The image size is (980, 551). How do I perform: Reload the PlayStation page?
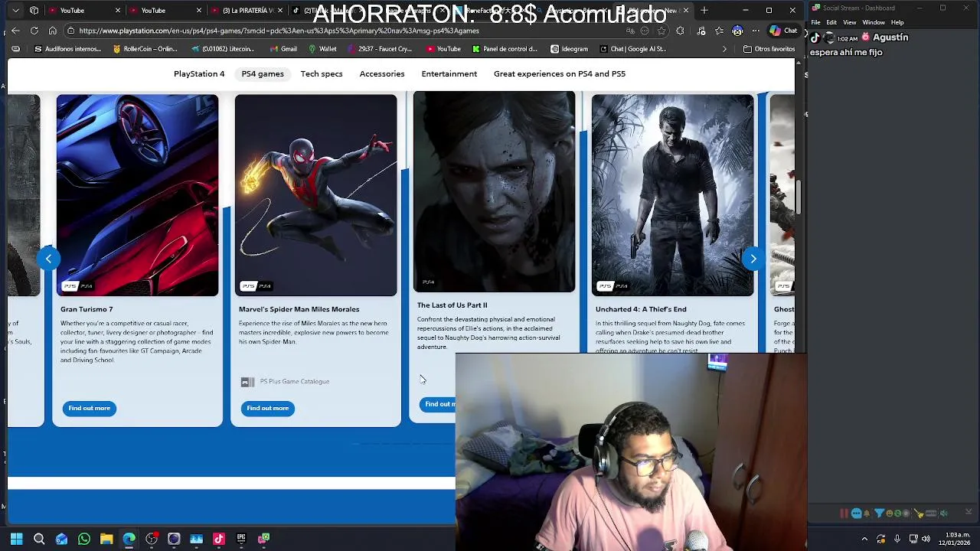(34, 31)
